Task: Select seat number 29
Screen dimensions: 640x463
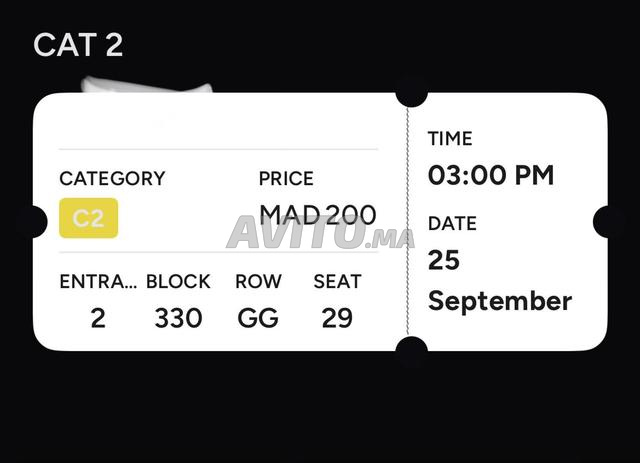Action: point(337,318)
